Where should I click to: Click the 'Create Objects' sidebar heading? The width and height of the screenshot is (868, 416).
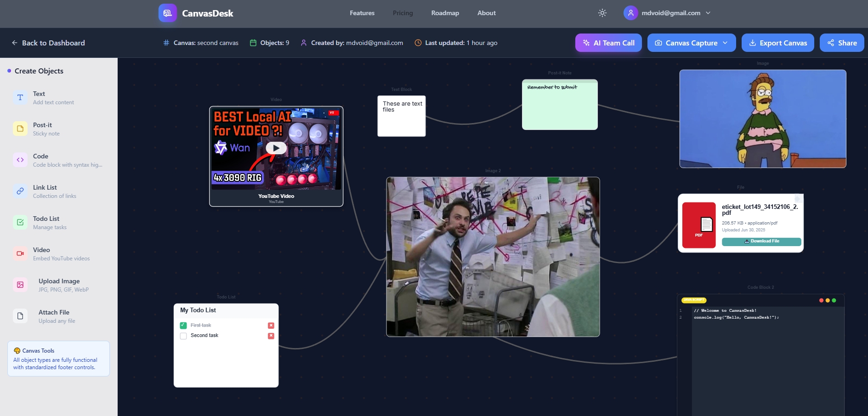(x=39, y=71)
